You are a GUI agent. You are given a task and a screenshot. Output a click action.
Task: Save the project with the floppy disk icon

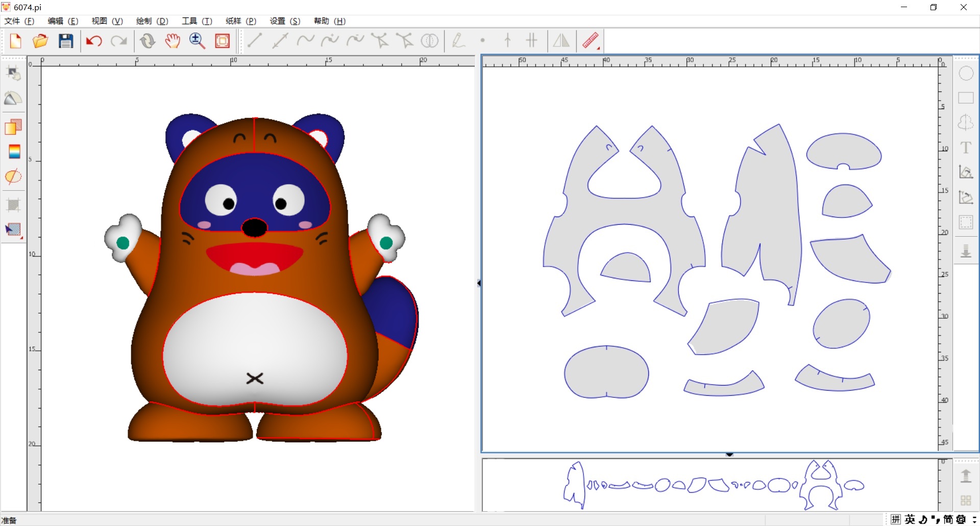pyautogui.click(x=66, y=41)
